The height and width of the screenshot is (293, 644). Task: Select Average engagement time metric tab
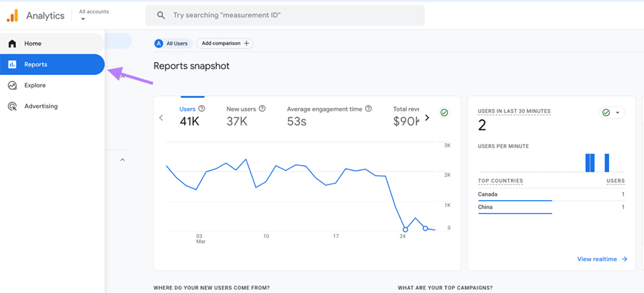(x=329, y=116)
